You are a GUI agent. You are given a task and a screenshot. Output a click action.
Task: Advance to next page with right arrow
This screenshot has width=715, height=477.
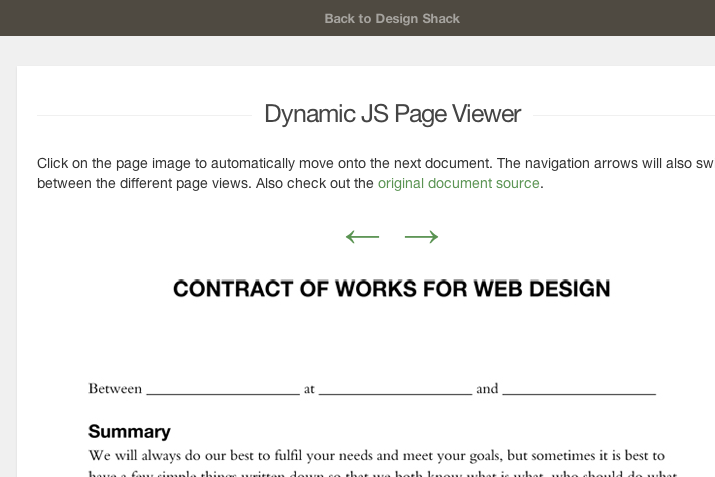click(x=421, y=237)
